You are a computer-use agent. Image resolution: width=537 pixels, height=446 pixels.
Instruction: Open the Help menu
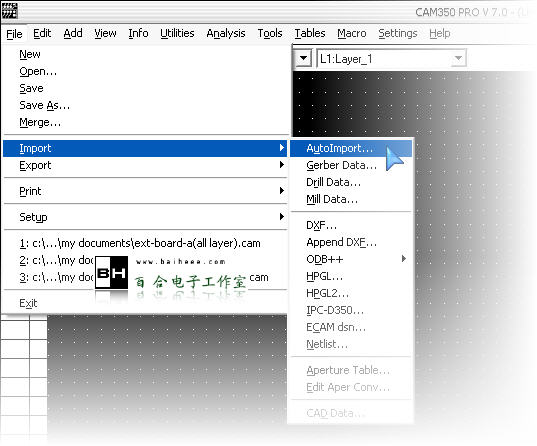coord(440,33)
